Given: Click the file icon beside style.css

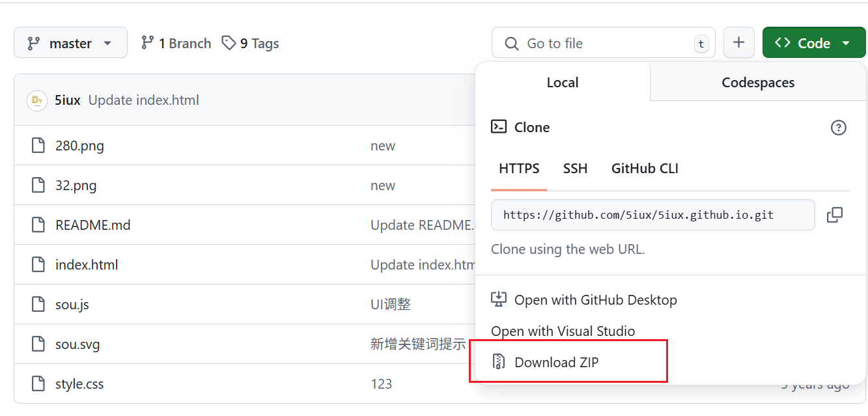Looking at the screenshot, I should [x=38, y=384].
